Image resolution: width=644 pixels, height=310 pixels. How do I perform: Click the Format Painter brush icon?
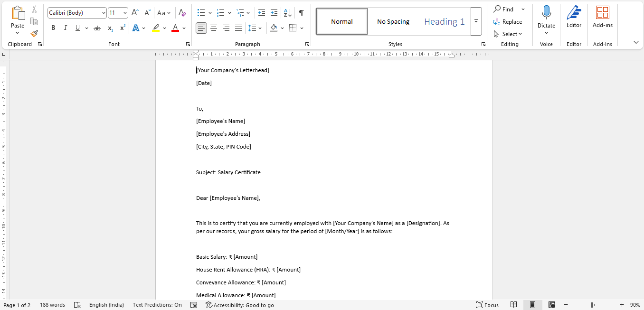click(34, 33)
